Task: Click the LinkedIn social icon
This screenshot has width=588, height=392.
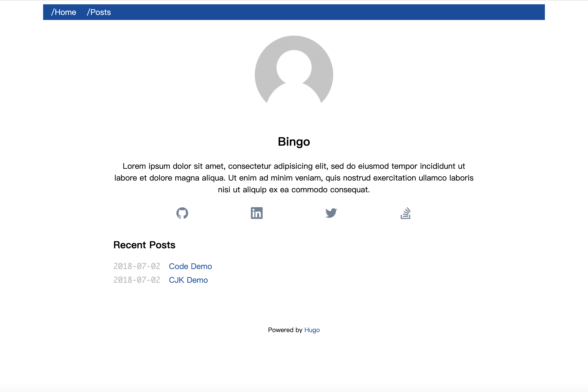Action: (x=257, y=213)
